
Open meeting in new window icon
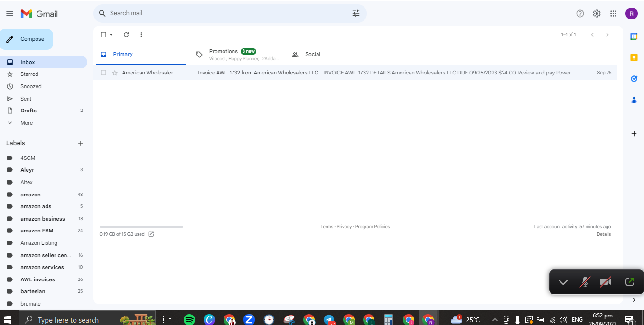coord(629,282)
